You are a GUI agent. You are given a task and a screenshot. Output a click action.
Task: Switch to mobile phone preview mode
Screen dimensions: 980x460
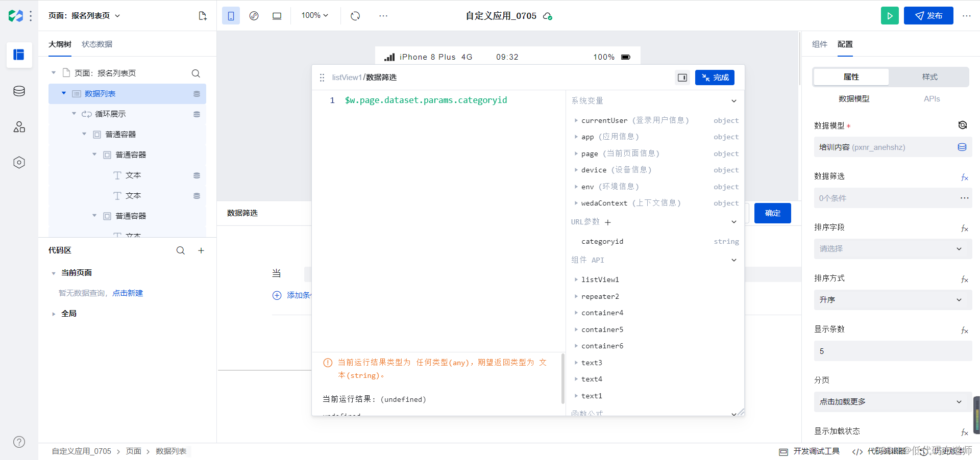coord(231,16)
